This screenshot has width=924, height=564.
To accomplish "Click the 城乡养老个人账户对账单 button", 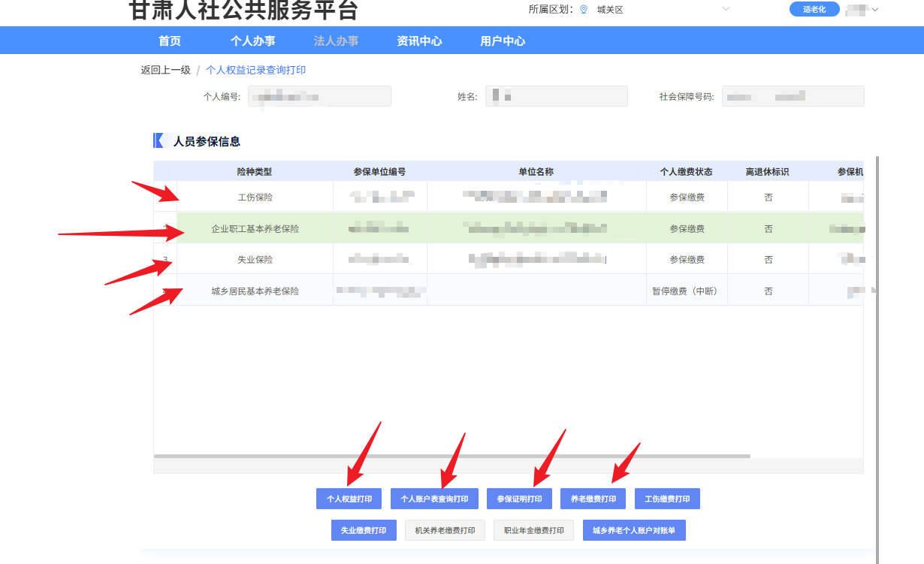I will tap(634, 530).
